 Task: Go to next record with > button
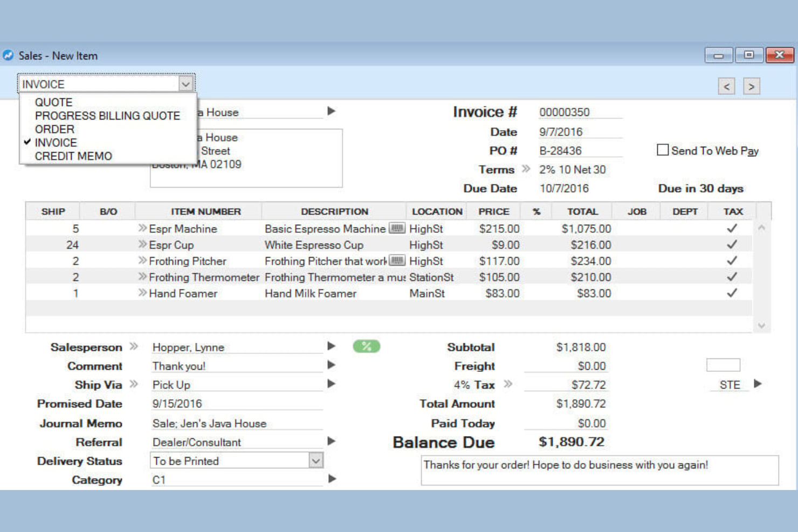[751, 86]
